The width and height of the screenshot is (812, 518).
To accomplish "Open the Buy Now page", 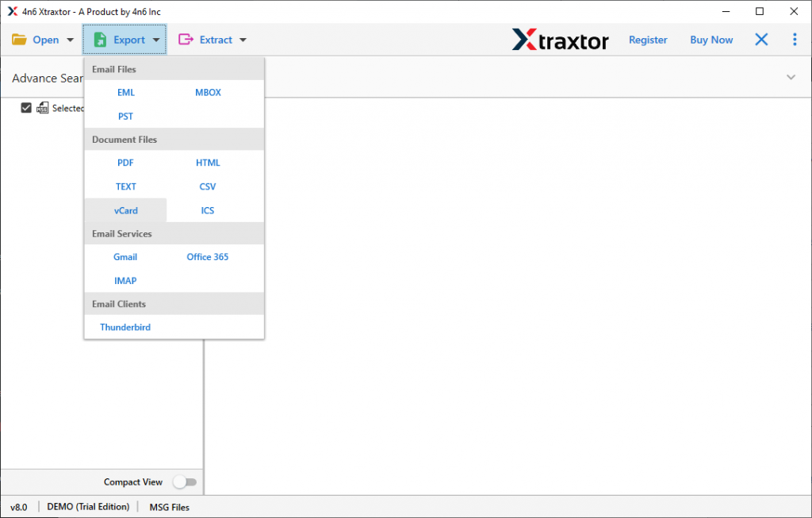I will click(710, 39).
